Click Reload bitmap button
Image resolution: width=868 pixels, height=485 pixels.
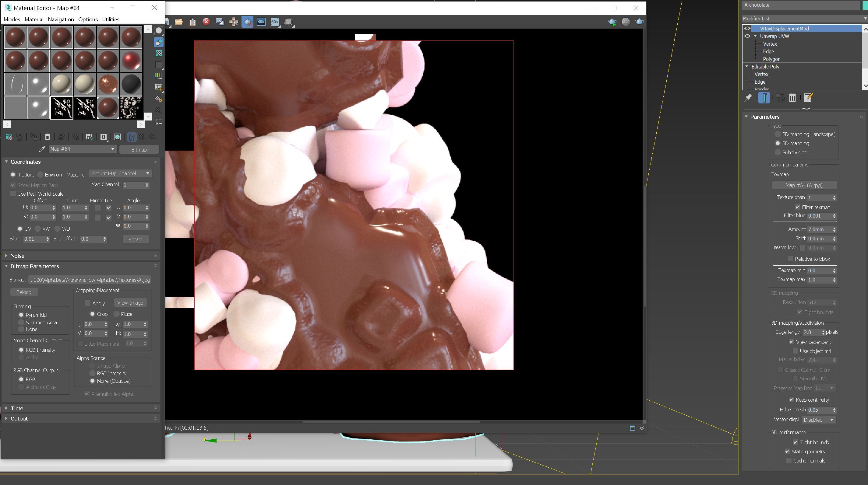(x=24, y=292)
